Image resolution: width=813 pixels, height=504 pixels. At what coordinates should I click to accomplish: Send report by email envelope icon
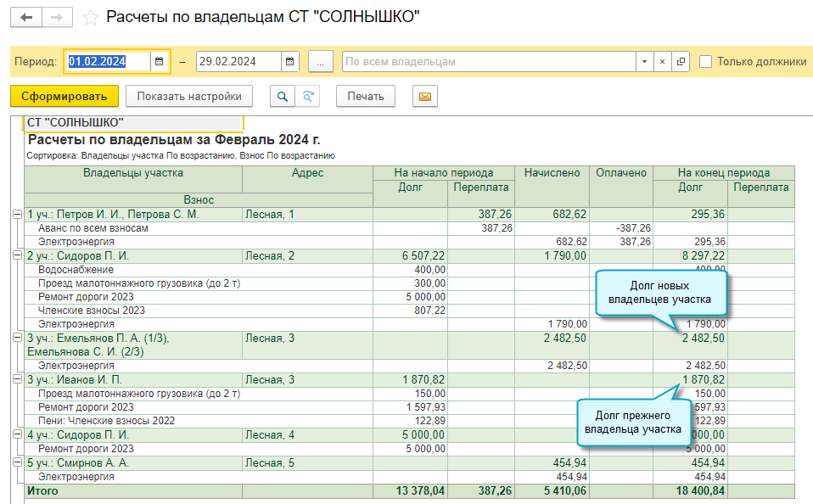coord(424,97)
